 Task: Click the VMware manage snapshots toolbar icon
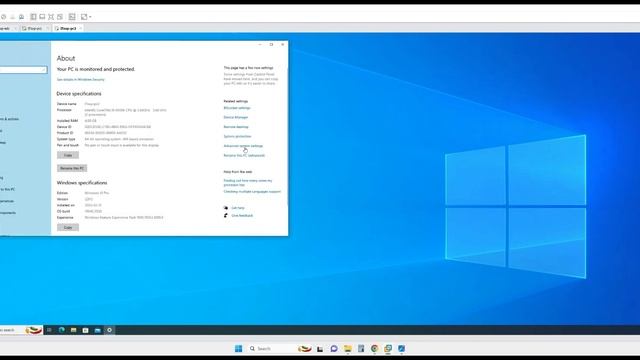tap(22, 17)
